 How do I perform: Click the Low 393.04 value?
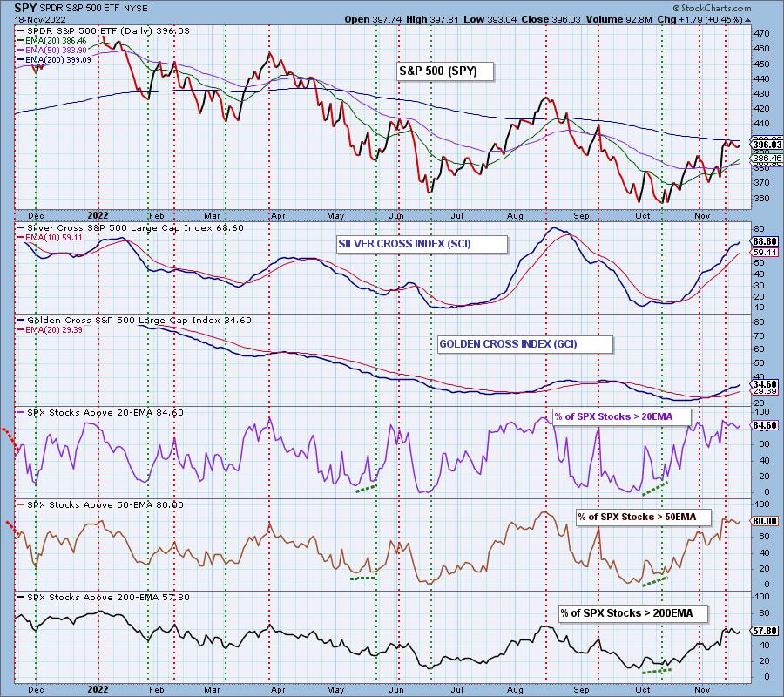(x=490, y=19)
